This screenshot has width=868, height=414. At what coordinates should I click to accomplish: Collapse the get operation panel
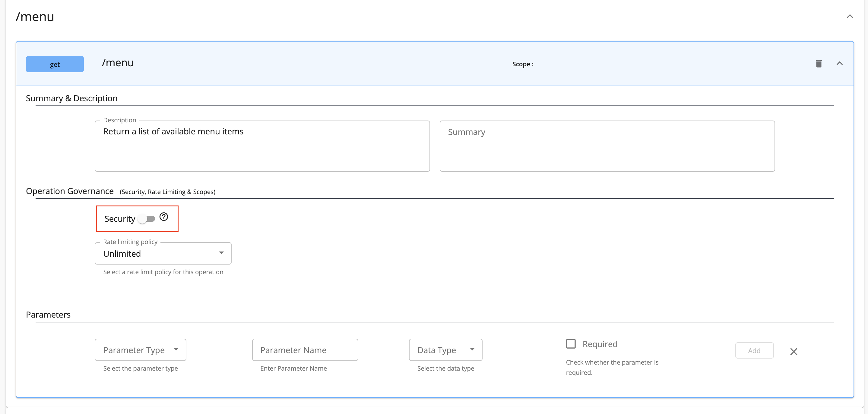[840, 63]
